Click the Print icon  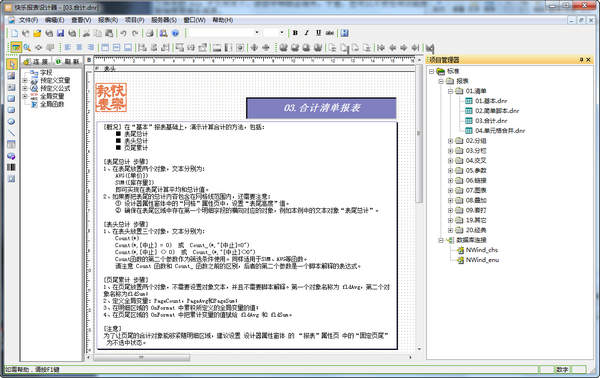(x=150, y=33)
